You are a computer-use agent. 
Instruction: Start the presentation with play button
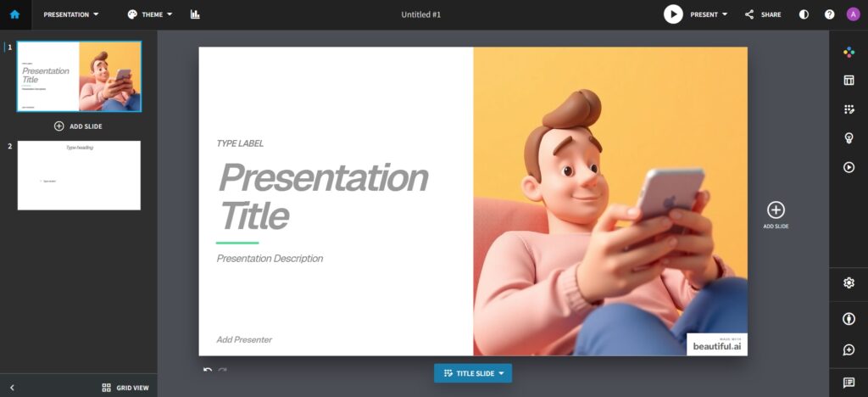pos(673,14)
